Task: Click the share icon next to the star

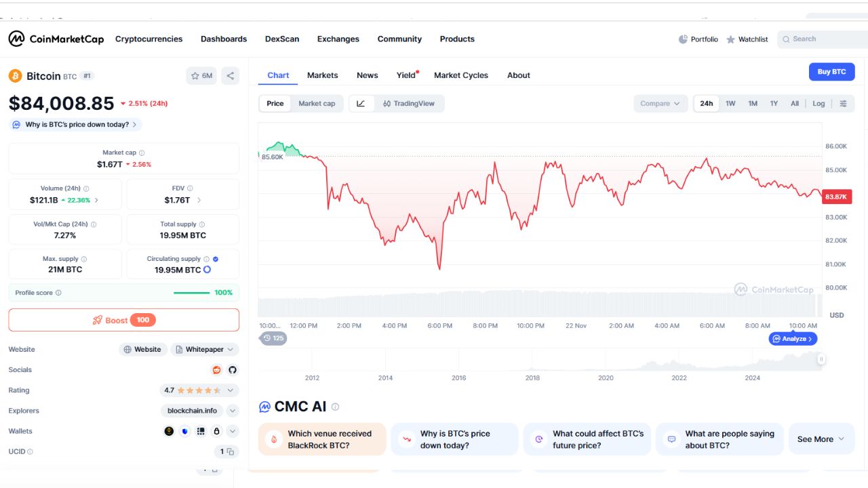Action: [x=230, y=76]
